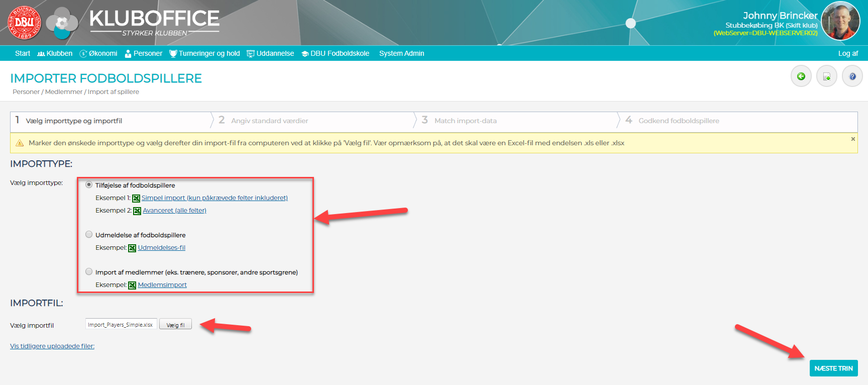The height and width of the screenshot is (385, 868).
Task: Click the Vælg fil button
Action: point(175,325)
